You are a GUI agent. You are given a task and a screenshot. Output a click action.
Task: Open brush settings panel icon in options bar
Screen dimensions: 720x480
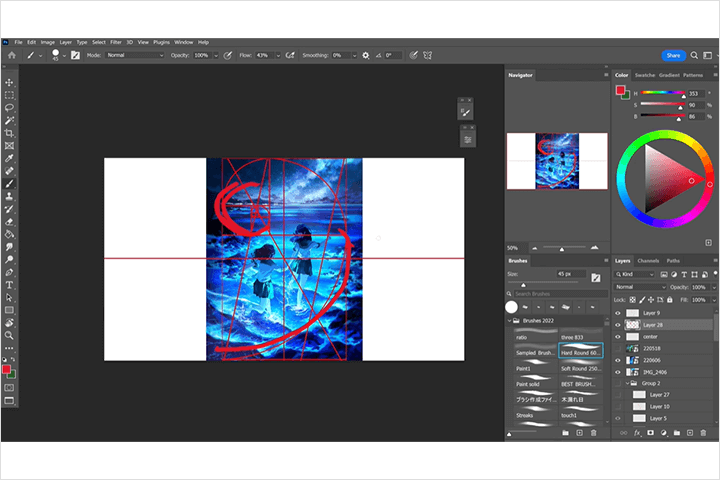pyautogui.click(x=75, y=55)
